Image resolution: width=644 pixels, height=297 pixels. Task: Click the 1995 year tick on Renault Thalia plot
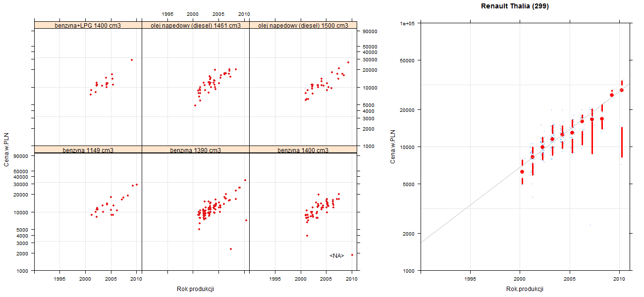point(470,279)
